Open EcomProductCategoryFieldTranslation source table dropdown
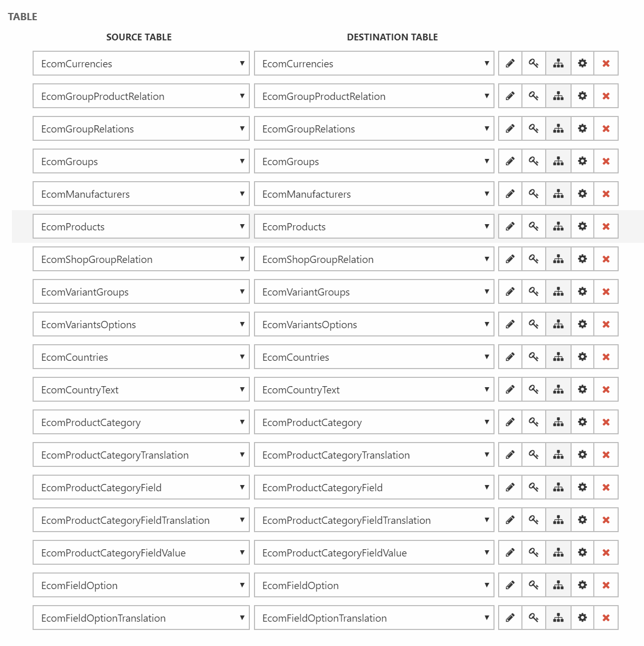Screen dimensions: 644x646 141,520
